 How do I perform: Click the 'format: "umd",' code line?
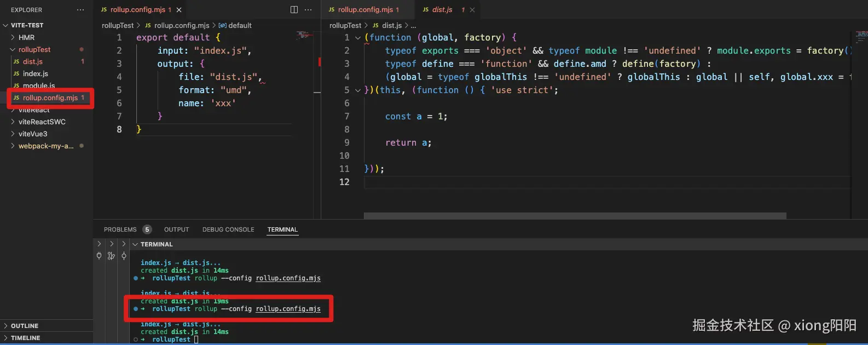215,90
